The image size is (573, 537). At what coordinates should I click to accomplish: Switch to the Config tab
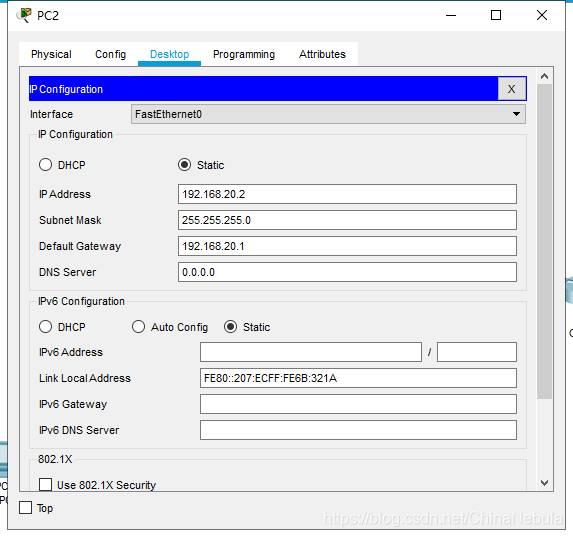click(x=110, y=54)
